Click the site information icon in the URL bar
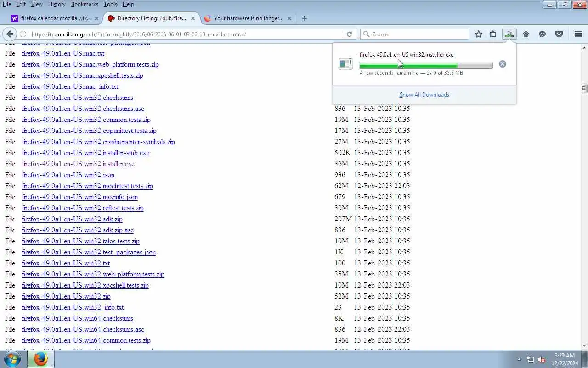588x368 pixels. point(23,34)
